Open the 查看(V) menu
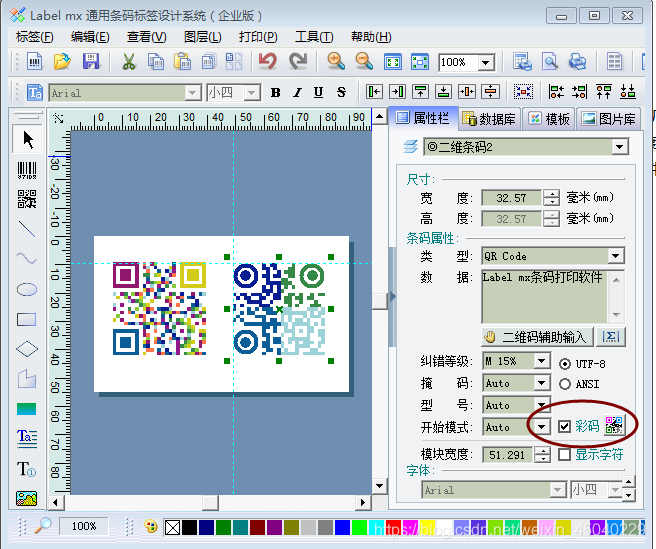656x549 pixels. [x=146, y=37]
